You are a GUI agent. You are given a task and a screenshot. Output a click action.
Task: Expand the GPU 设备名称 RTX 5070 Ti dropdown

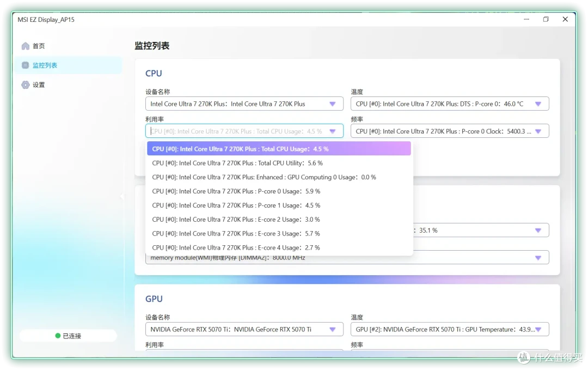(244, 330)
